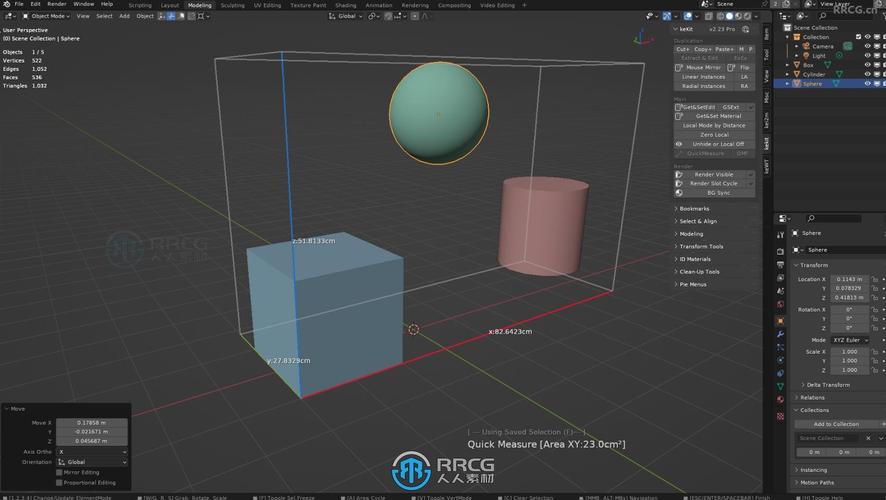Image resolution: width=886 pixels, height=500 pixels.
Task: Hide the Box object with its eye icon
Action: [x=867, y=65]
